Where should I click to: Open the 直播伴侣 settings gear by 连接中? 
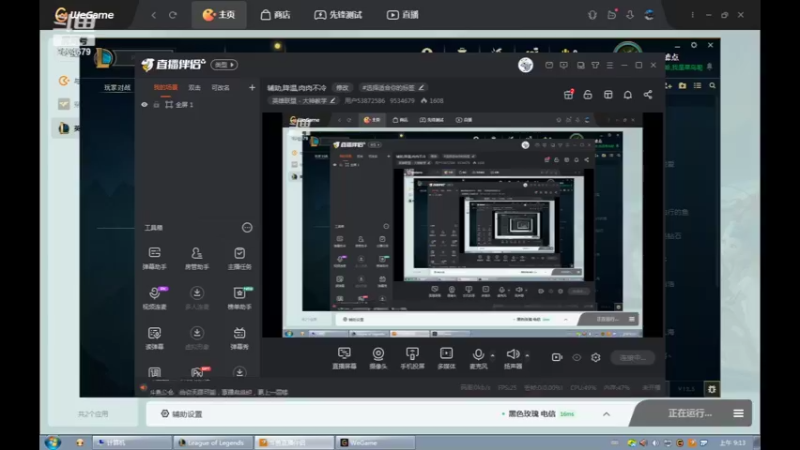tap(595, 358)
